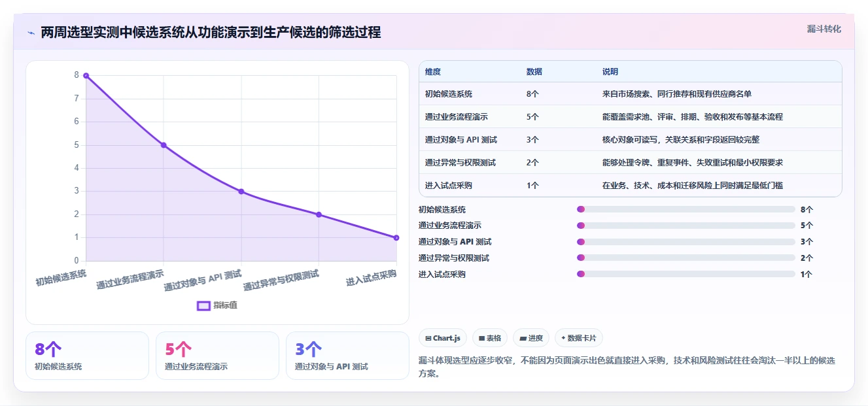Click the chart point for 通过异常与权限测试
The height and width of the screenshot is (406, 868).
(319, 214)
